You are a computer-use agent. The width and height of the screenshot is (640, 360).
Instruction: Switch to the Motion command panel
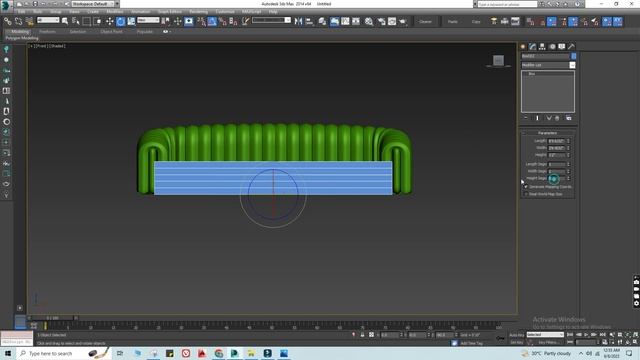pos(552,47)
